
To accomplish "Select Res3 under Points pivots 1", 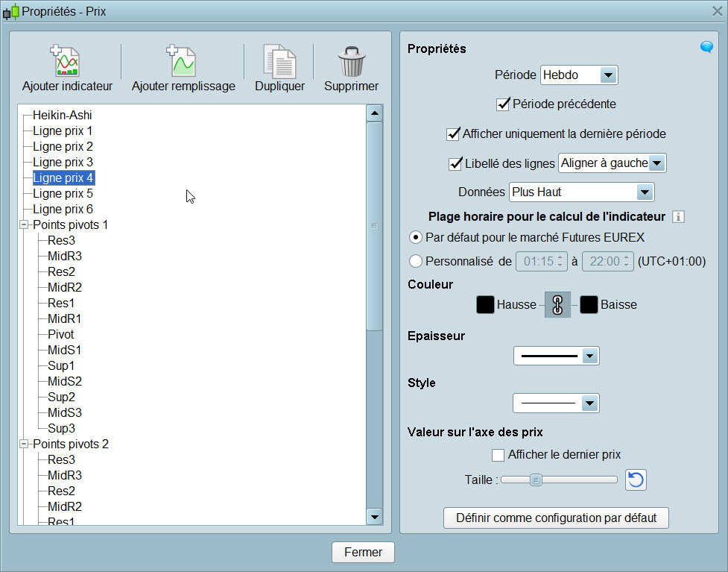I will pos(61,241).
